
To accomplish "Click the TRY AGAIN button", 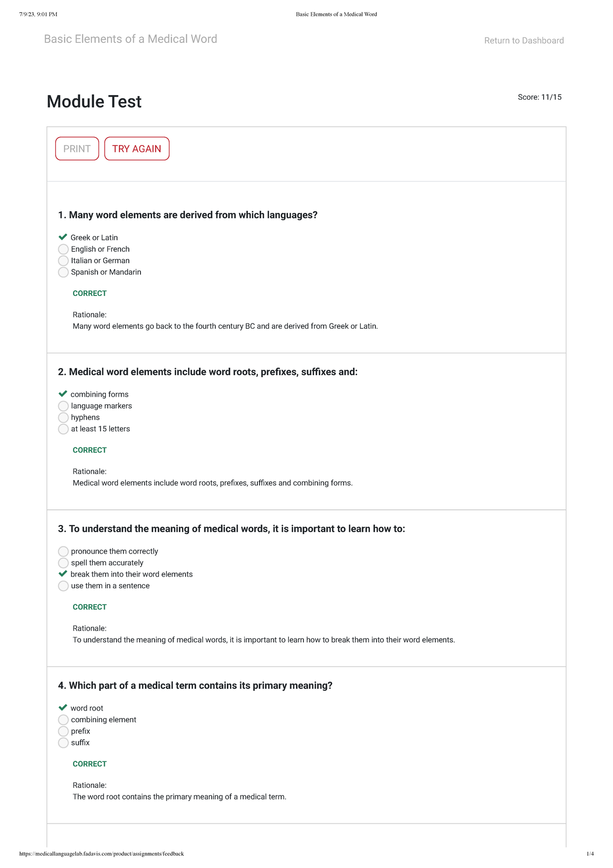I will point(136,148).
